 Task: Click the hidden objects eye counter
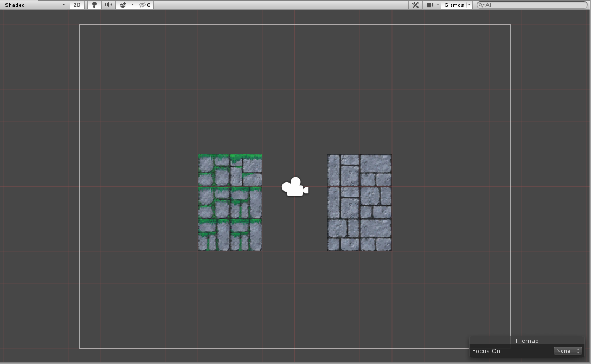pyautogui.click(x=142, y=5)
